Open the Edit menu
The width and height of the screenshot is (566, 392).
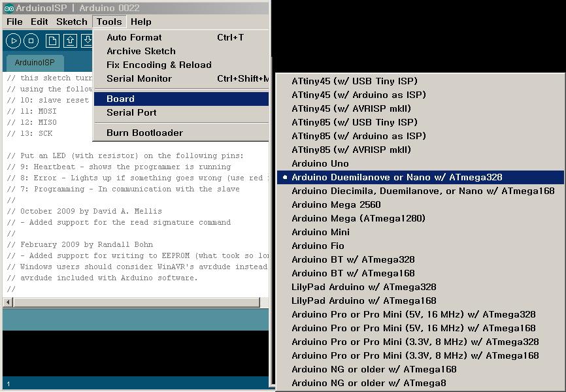[x=39, y=22]
